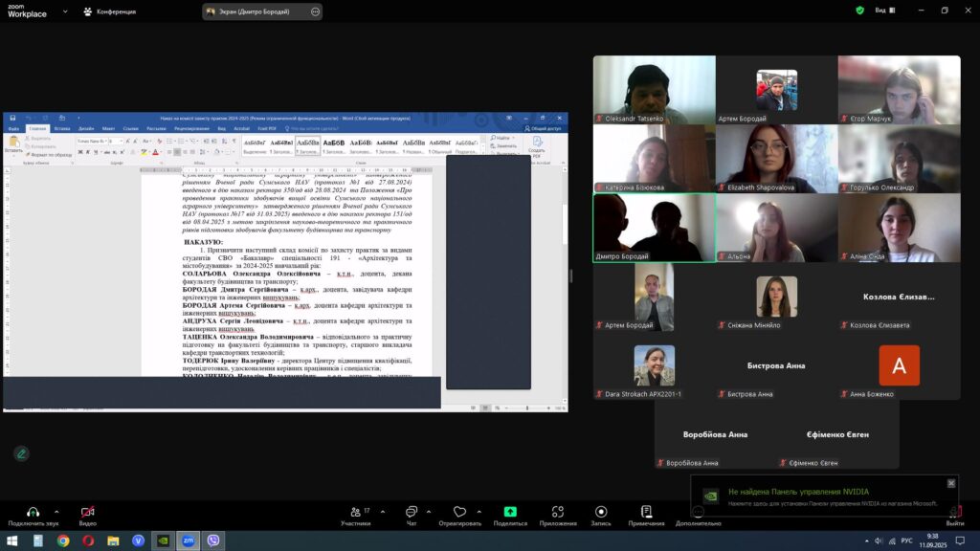Screen dimensions: 980x551
Task: Click the font color red A in Word
Action: [x=156, y=152]
